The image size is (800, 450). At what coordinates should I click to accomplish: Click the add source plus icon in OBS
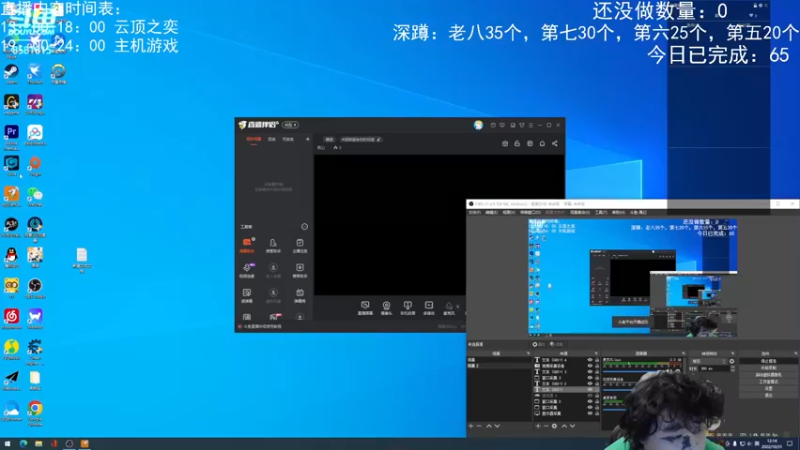538,426
